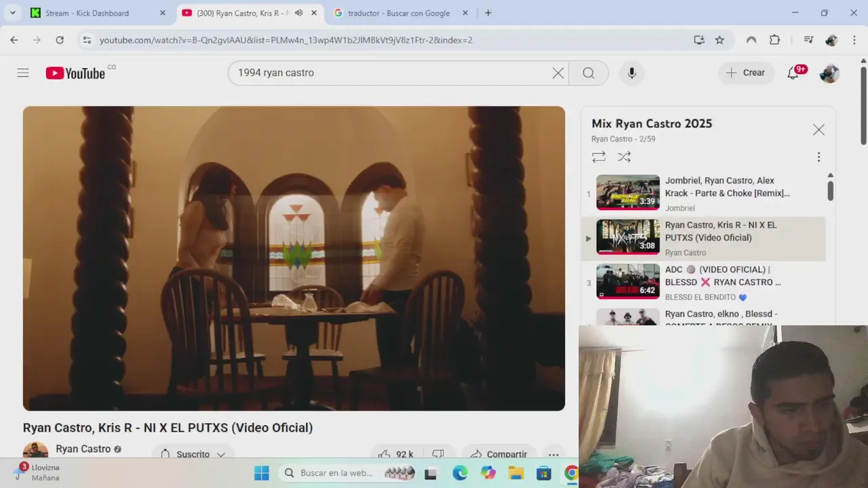The width and height of the screenshot is (868, 488).
Task: Click the URL address bar
Action: coord(393,40)
